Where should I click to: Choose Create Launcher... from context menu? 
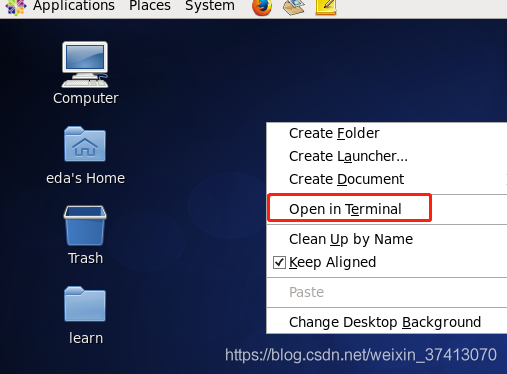tap(387, 156)
